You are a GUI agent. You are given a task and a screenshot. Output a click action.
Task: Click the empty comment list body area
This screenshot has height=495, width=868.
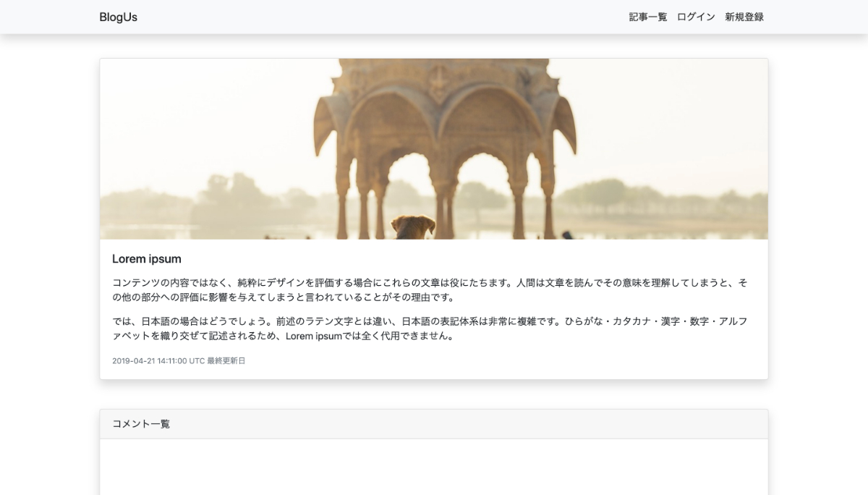pyautogui.click(x=434, y=467)
